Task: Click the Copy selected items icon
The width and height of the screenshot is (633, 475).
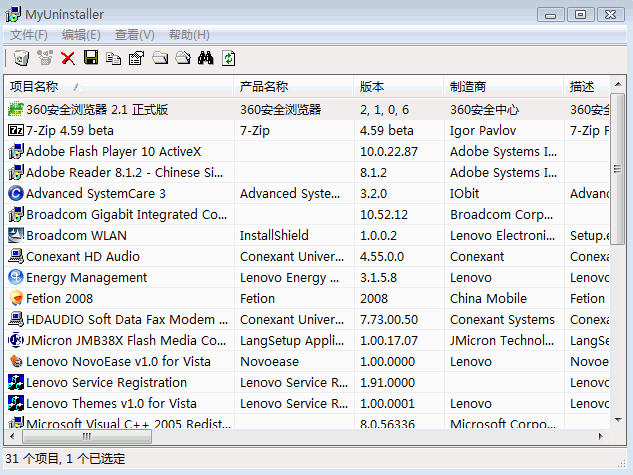Action: (113, 59)
